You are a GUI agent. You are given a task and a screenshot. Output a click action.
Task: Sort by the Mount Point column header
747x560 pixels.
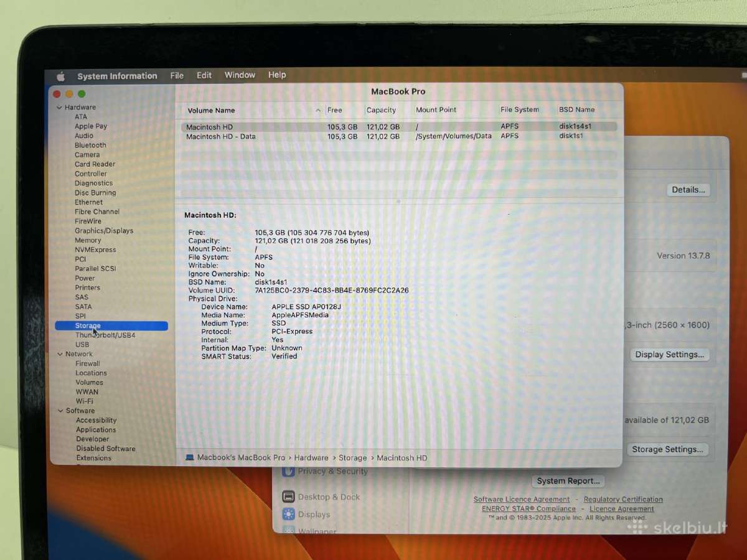pos(436,110)
